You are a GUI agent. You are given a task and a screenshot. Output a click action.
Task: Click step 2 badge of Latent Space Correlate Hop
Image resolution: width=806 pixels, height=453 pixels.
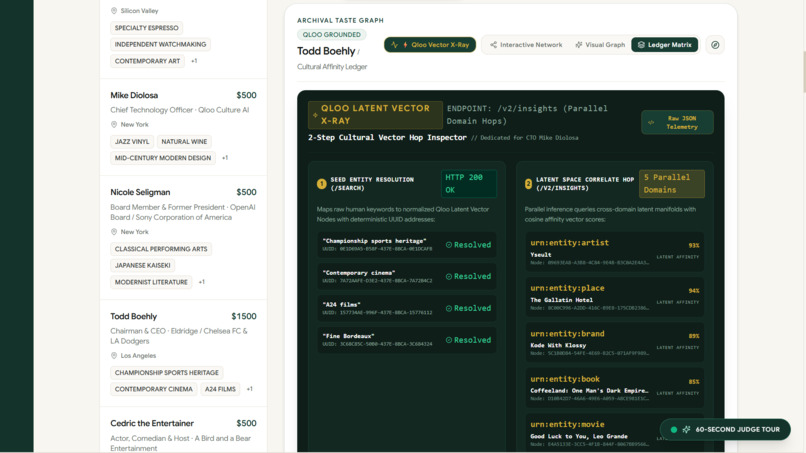528,184
